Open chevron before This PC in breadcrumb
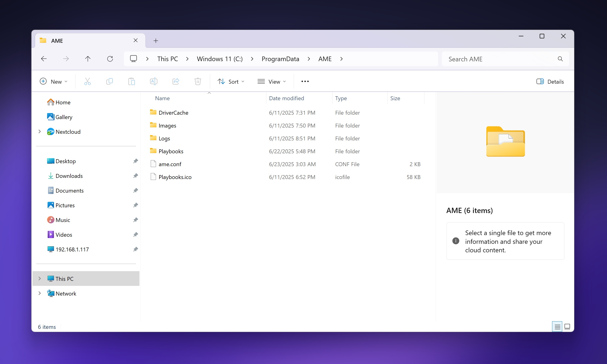Screen dimensions: 607x364 tap(147, 59)
